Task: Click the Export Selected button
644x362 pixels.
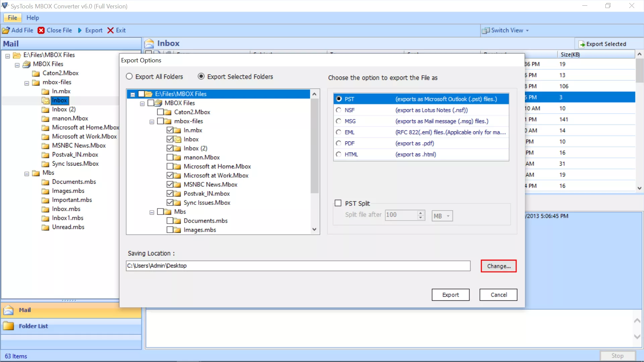Action: (x=603, y=44)
